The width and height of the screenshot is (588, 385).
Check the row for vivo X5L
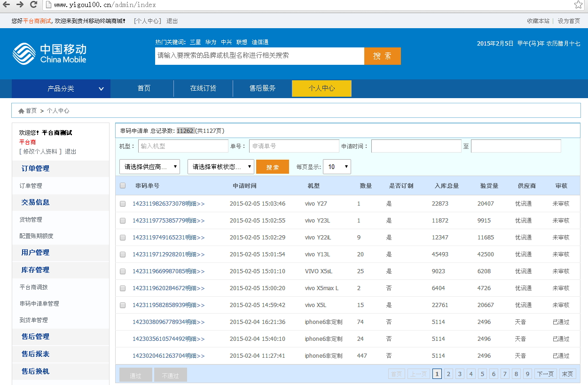(123, 305)
